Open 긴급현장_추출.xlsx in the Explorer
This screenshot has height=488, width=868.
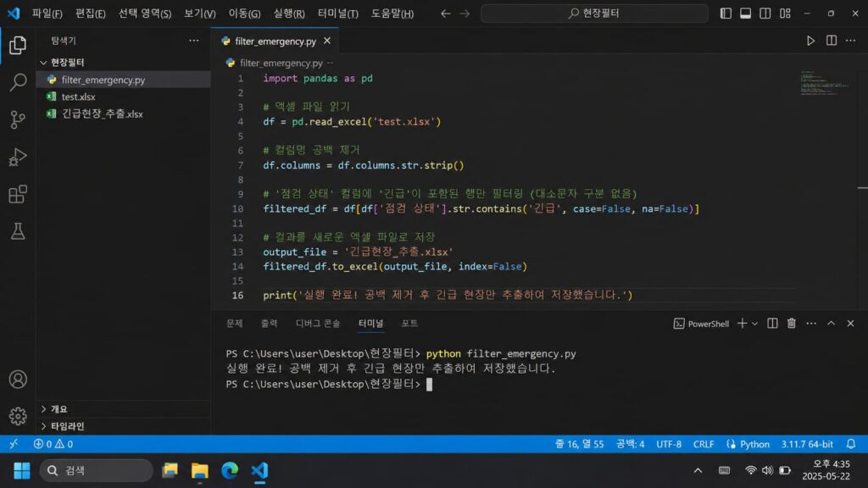(x=124, y=114)
